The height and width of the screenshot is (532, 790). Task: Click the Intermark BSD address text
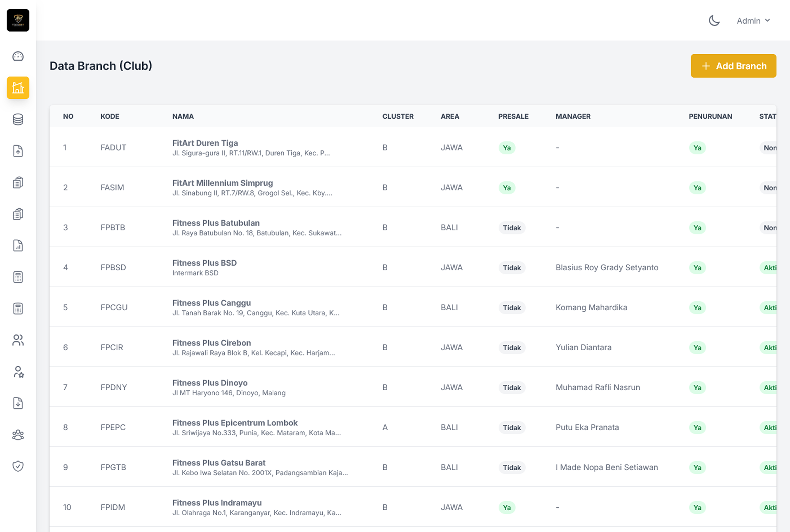point(195,273)
